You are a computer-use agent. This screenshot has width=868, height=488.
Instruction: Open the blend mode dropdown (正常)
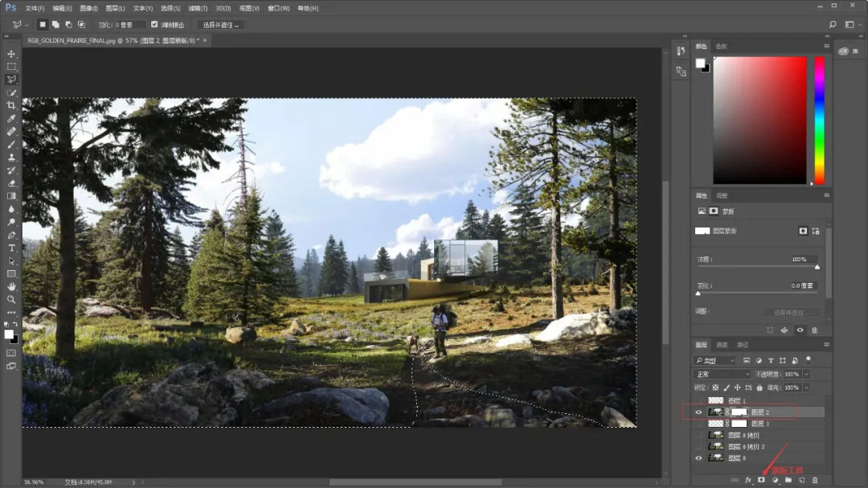pyautogui.click(x=721, y=375)
